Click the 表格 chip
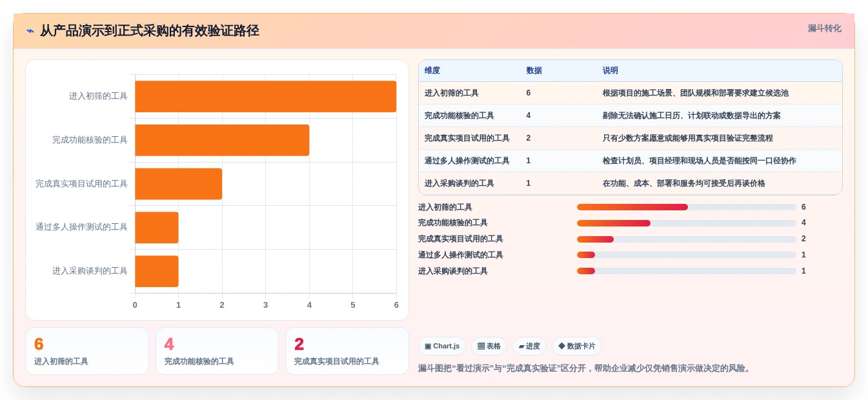 point(489,346)
